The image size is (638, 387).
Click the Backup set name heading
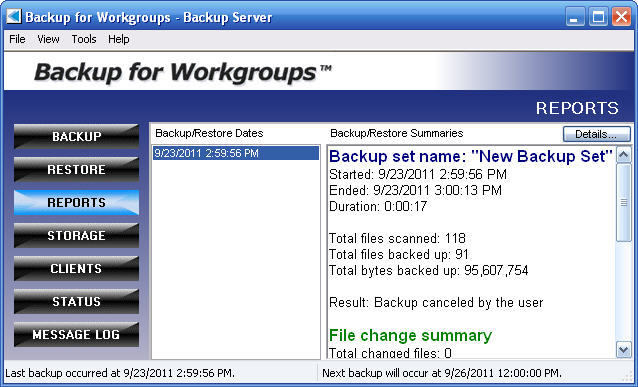471,156
